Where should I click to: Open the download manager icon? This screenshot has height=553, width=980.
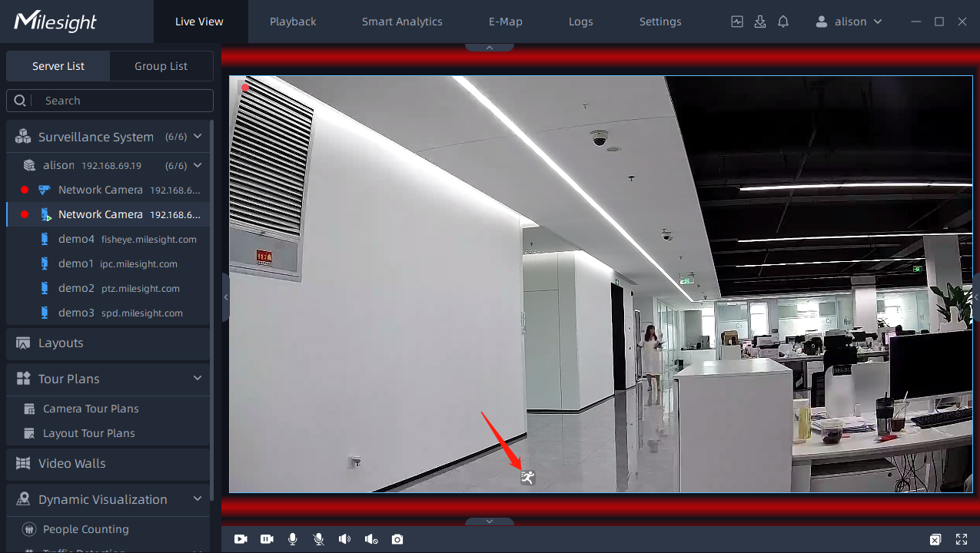pos(760,22)
